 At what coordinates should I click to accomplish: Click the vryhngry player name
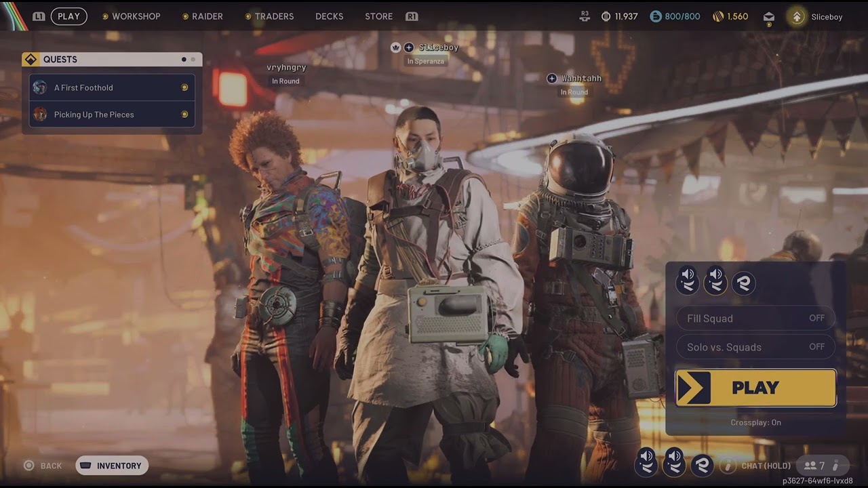pyautogui.click(x=286, y=68)
